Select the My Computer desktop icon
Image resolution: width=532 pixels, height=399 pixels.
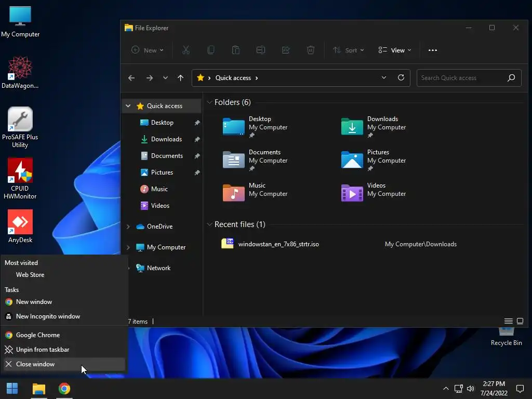pos(20,22)
